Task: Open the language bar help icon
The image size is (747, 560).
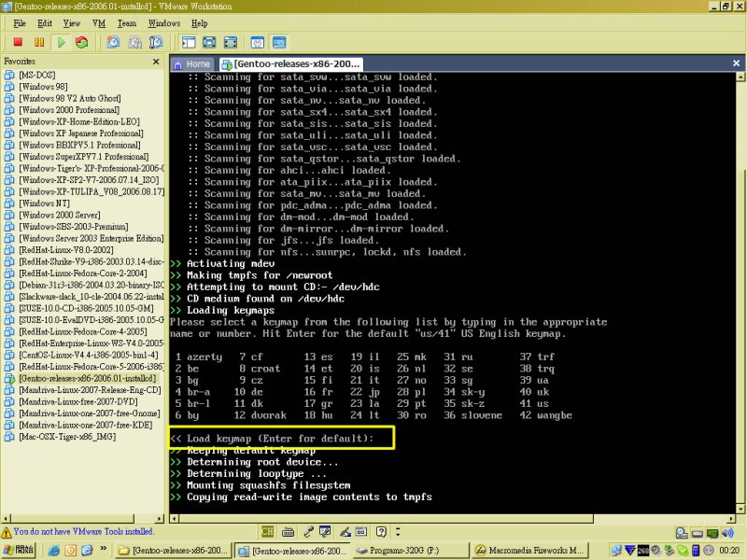Action: (x=381, y=531)
